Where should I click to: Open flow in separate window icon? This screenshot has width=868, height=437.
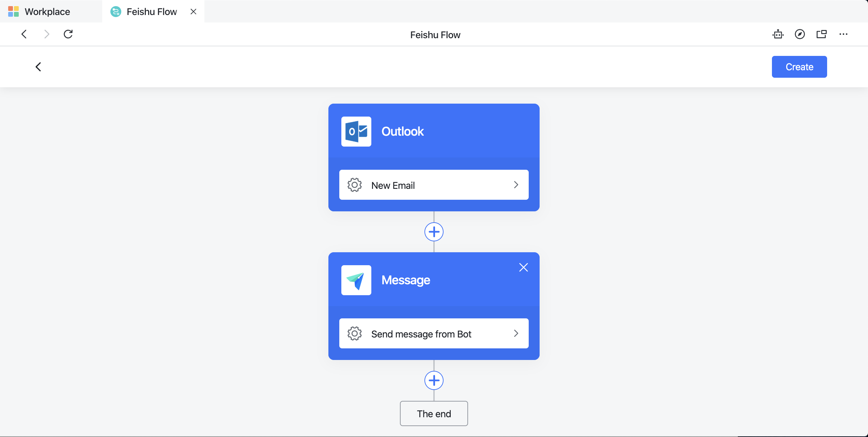coord(821,34)
